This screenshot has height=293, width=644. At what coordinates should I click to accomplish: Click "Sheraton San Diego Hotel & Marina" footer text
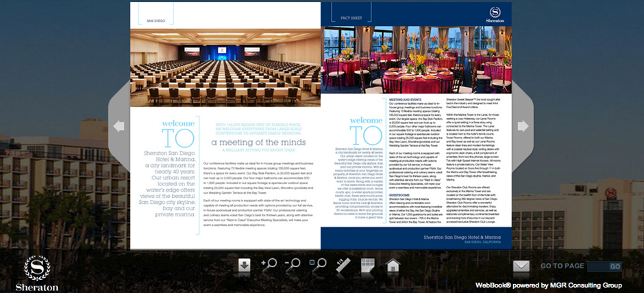coord(462,238)
